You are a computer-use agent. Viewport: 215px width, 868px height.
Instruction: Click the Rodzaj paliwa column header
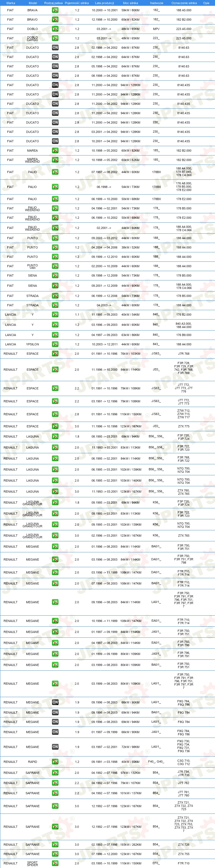coord(54,3)
